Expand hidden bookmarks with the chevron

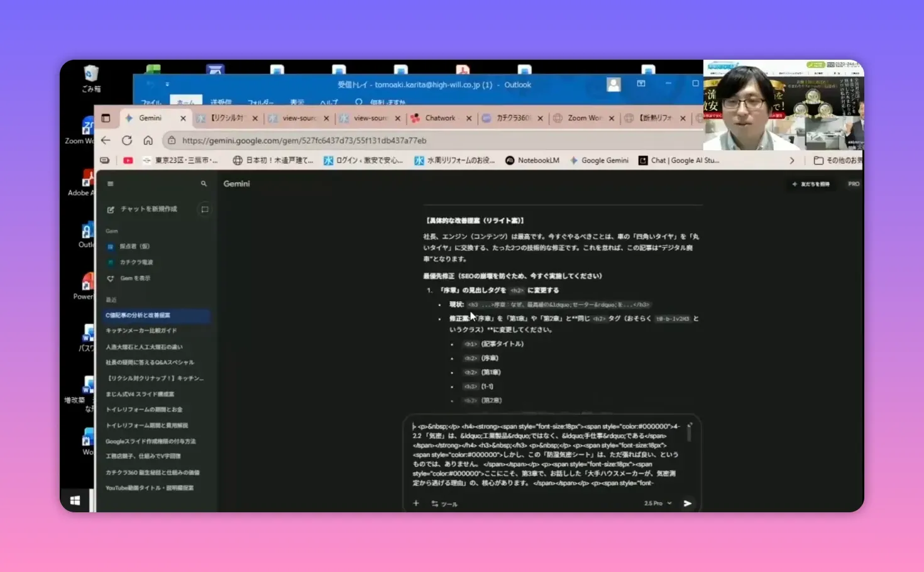[791, 160]
